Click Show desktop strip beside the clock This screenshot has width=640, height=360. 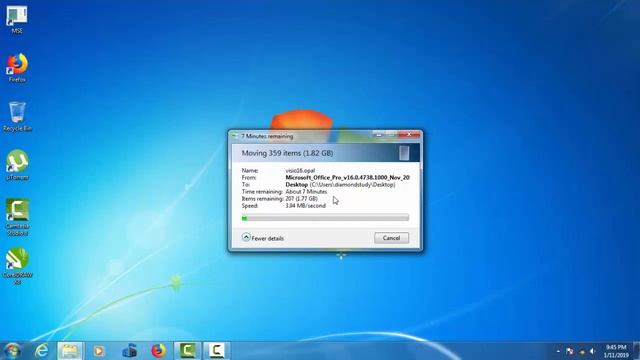tap(636, 351)
